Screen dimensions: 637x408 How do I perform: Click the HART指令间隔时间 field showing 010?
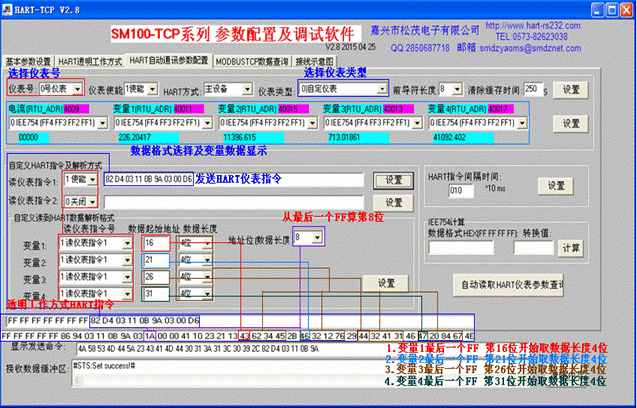tap(461, 191)
